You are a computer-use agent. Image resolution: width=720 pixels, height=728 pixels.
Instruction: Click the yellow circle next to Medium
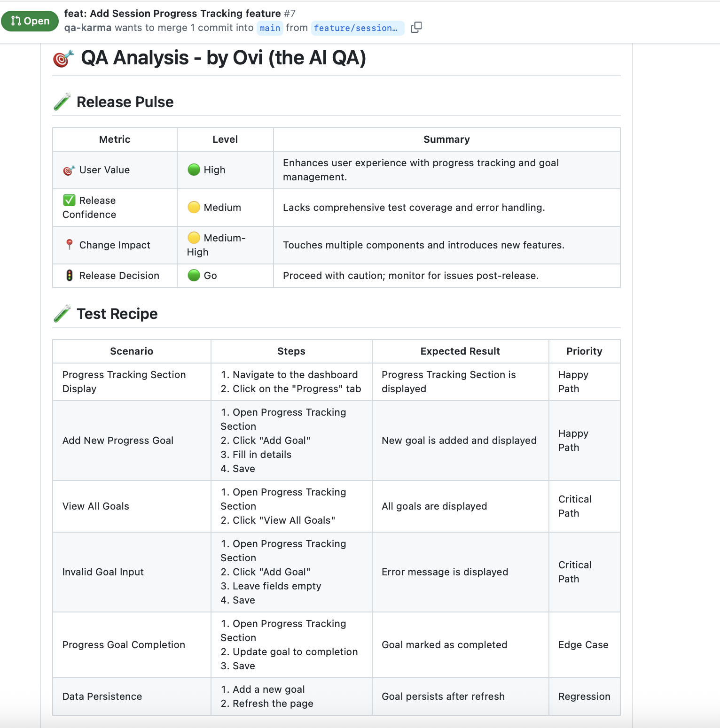pyautogui.click(x=194, y=208)
